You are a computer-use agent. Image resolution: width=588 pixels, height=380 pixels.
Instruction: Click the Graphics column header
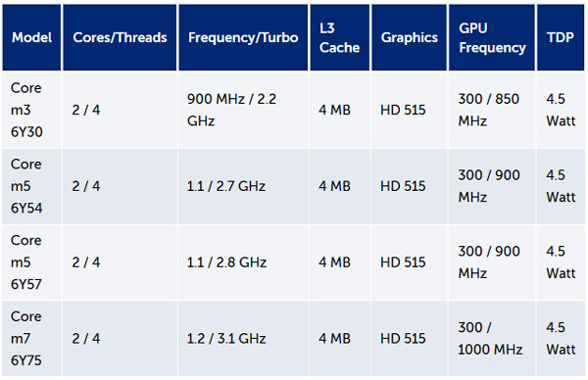coord(409,37)
